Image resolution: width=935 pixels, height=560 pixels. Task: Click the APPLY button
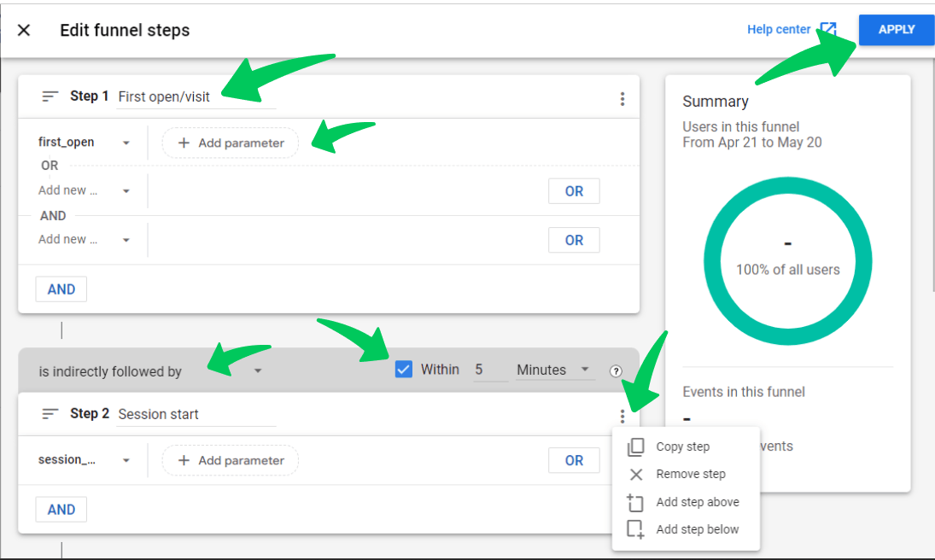896,29
